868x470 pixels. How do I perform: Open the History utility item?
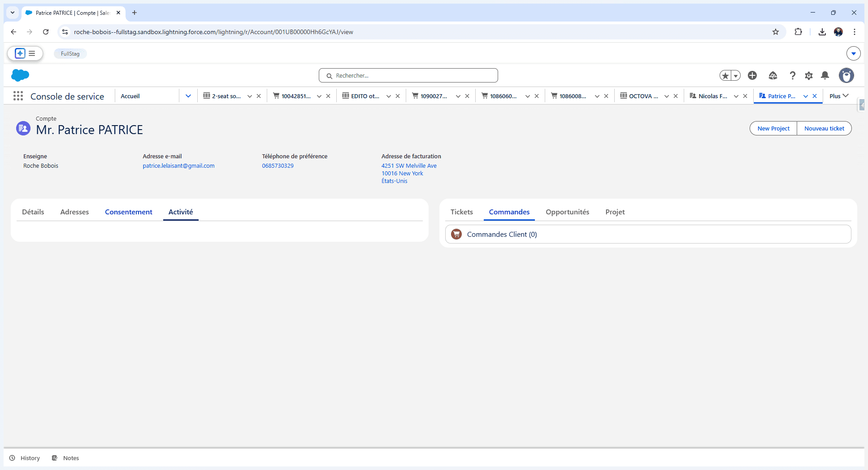25,458
